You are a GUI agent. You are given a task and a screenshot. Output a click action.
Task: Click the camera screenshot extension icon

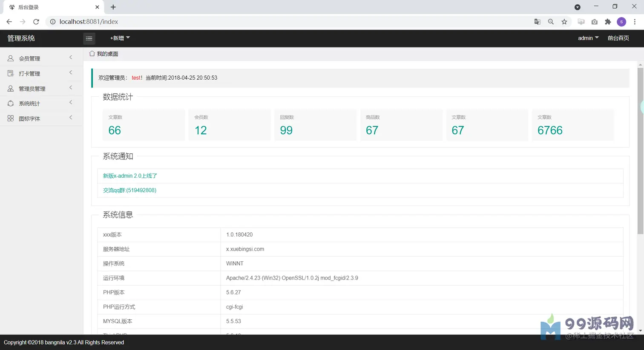click(x=595, y=22)
